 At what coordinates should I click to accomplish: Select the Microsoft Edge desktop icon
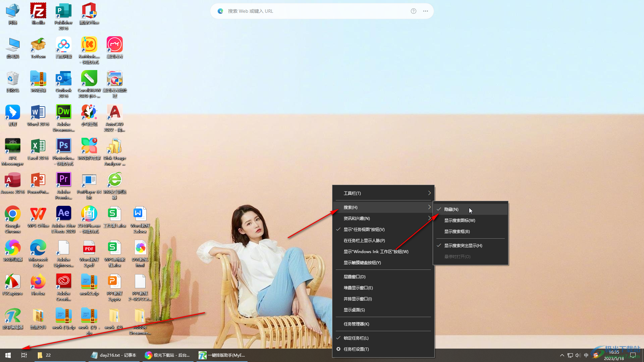click(38, 253)
